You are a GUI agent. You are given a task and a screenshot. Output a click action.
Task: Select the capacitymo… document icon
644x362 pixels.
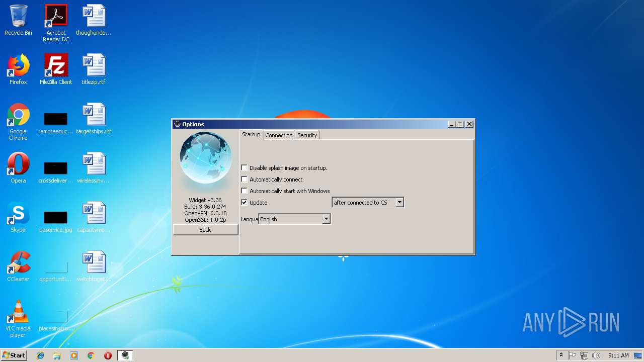(94, 217)
